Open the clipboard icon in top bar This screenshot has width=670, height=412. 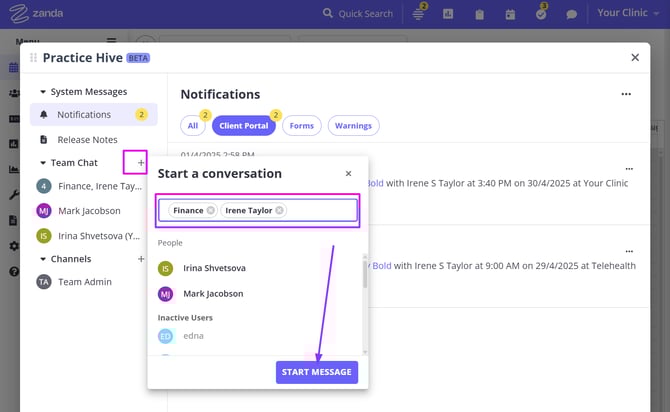click(x=480, y=14)
